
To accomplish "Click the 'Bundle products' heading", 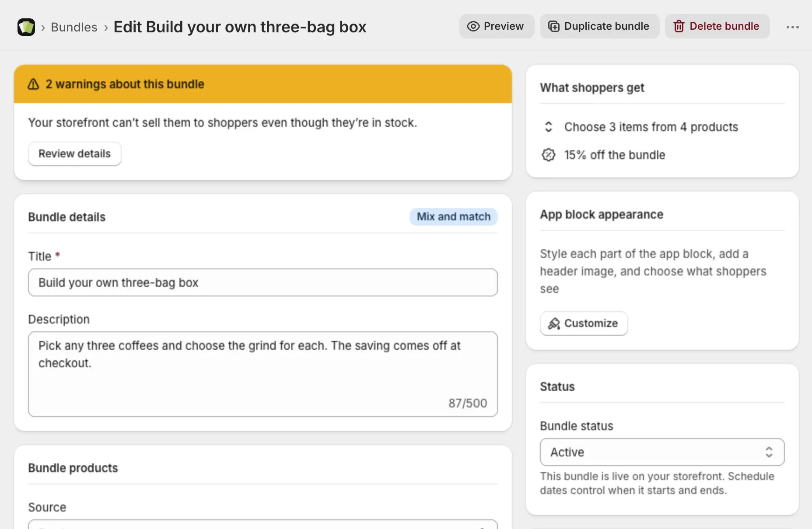I will point(73,468).
